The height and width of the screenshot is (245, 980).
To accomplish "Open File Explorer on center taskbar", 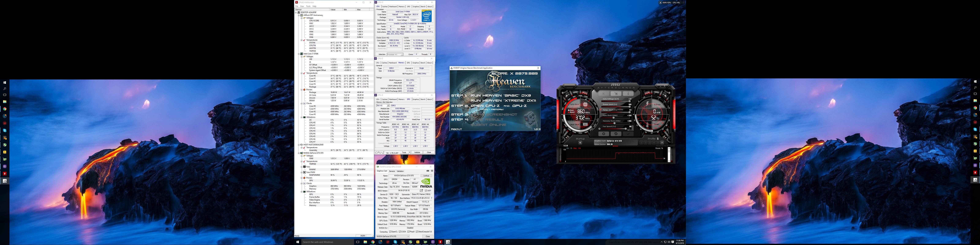I will (365, 242).
